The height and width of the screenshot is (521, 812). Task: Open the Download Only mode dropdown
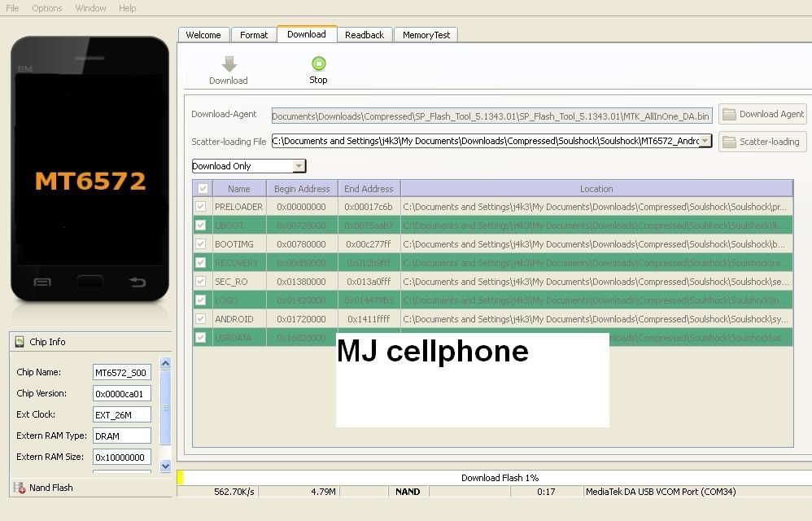(x=299, y=166)
